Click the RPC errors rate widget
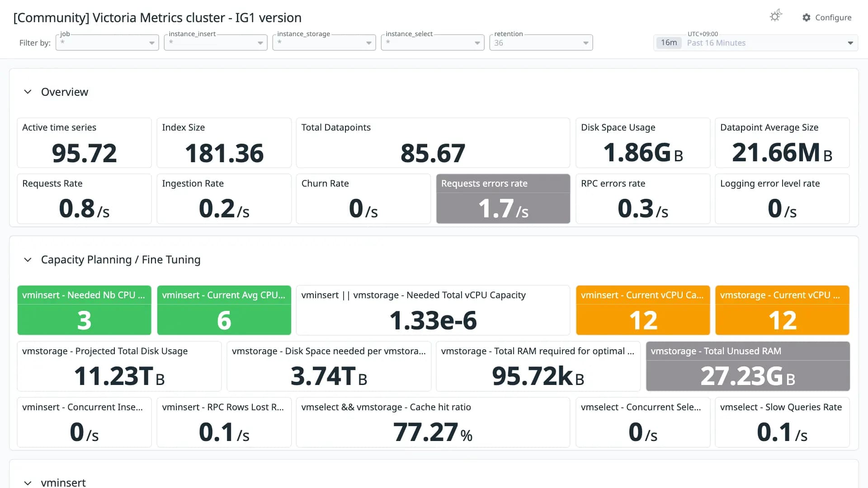This screenshot has width=868, height=488. [x=643, y=199]
